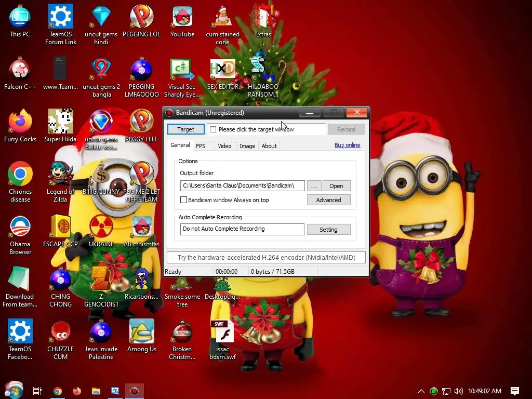532x399 pixels.
Task: Open Task View from the taskbar
Action: [x=37, y=391]
